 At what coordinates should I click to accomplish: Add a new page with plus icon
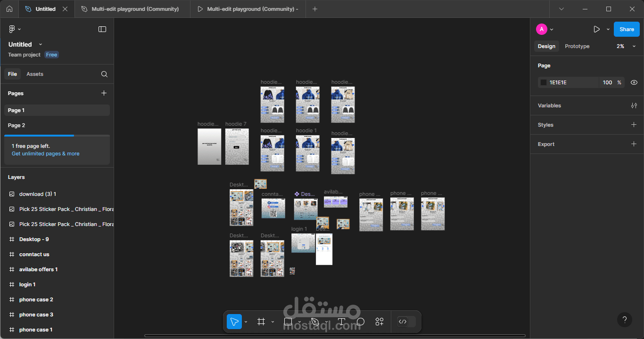104,93
